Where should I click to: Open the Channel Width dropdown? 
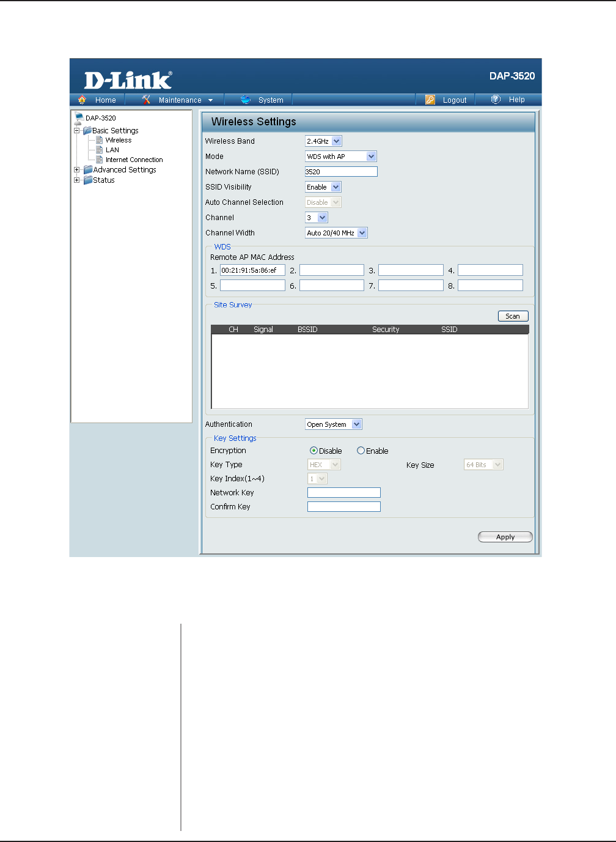pos(336,233)
